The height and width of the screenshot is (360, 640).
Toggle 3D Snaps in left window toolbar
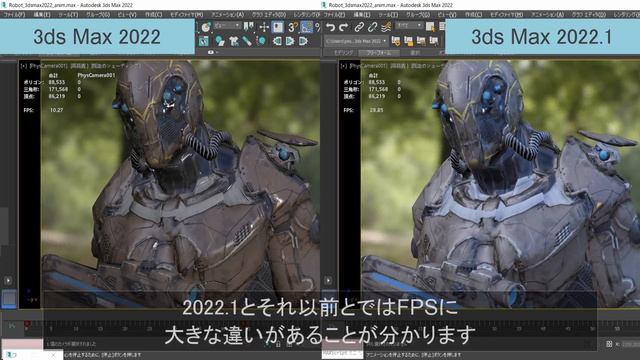pyautogui.click(x=293, y=27)
